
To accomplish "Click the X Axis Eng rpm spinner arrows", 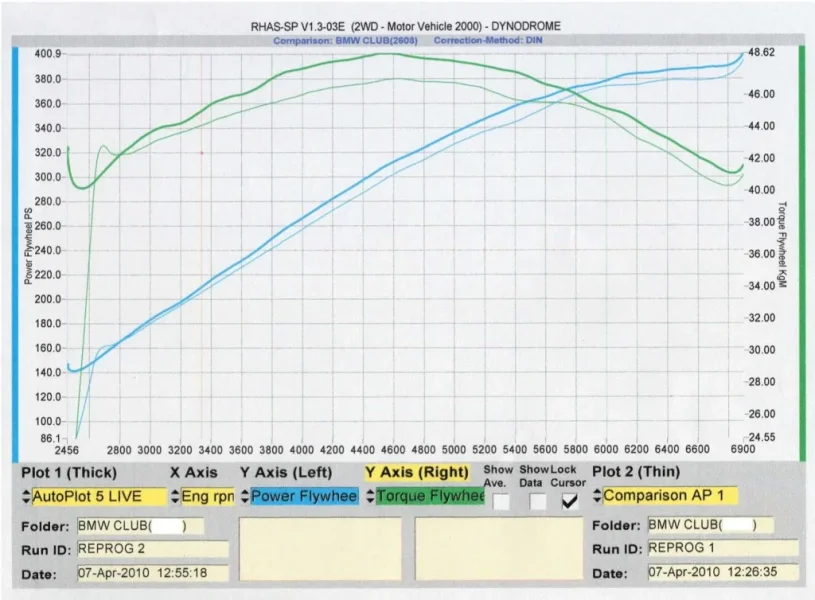I will click(x=175, y=497).
